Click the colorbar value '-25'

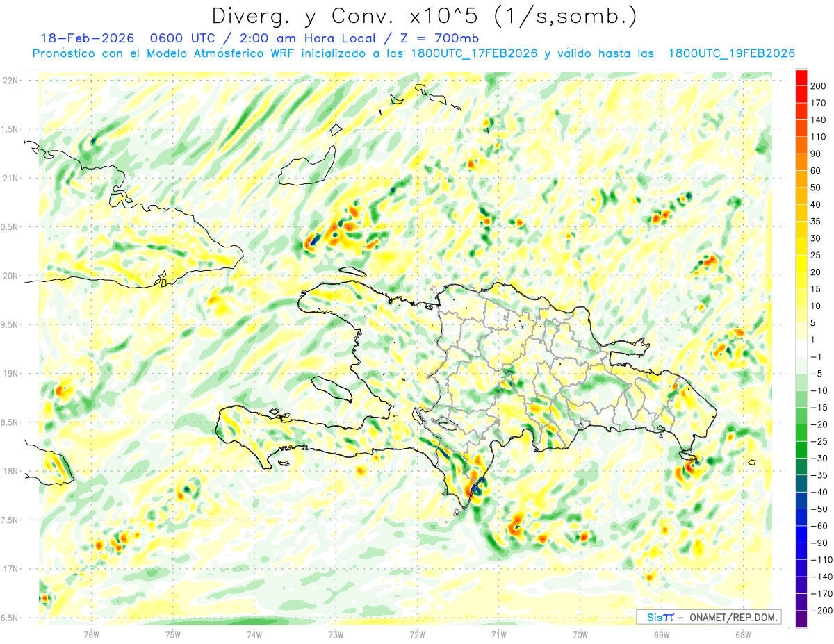pos(819,441)
